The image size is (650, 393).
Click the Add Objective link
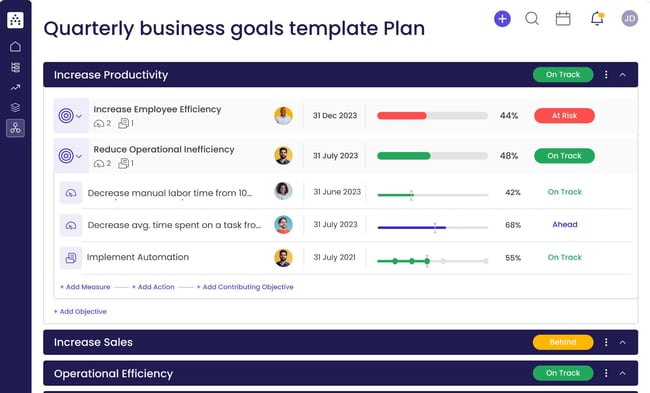80,311
